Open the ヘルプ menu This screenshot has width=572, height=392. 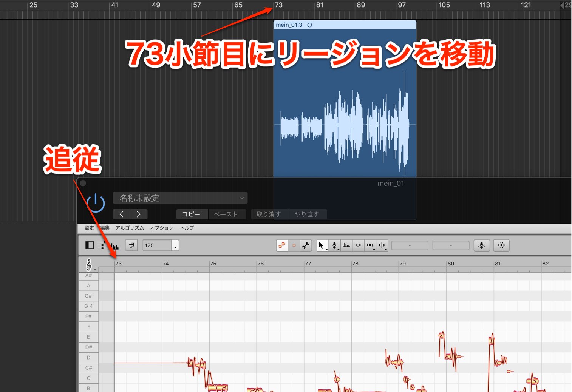187,228
